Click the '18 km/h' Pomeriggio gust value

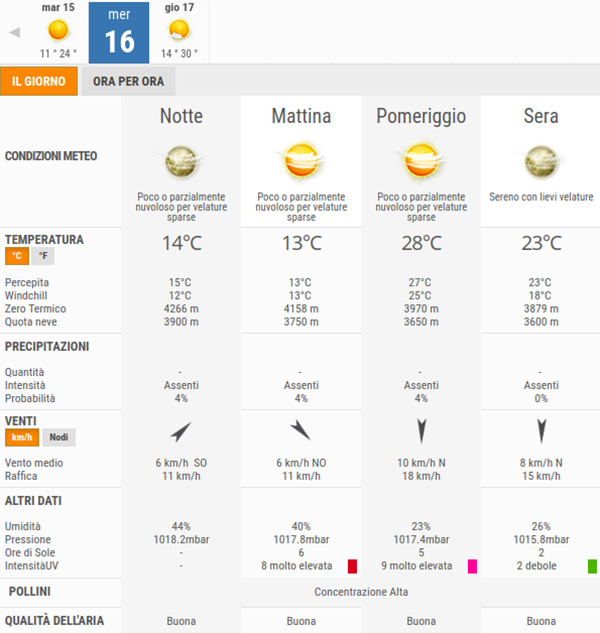[421, 476]
